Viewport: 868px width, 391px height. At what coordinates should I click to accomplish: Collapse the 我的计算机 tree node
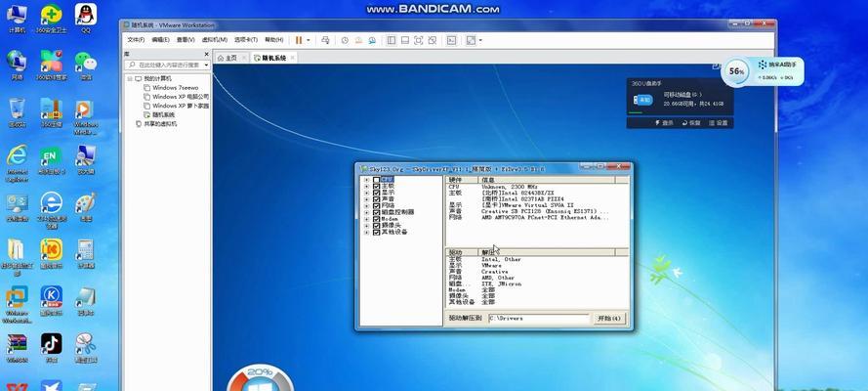(x=130, y=78)
